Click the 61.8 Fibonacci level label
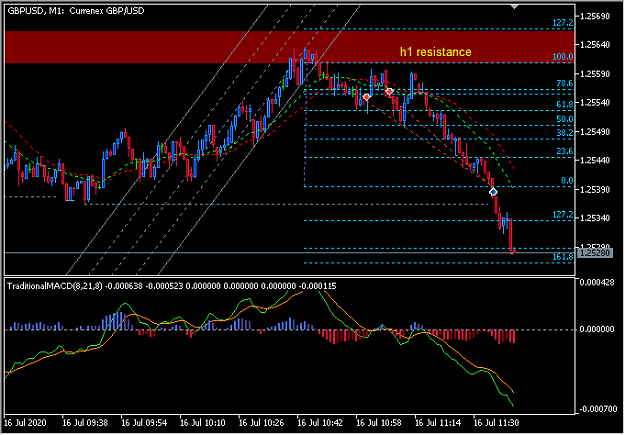Viewport: 625px width, 435px height. click(x=565, y=104)
